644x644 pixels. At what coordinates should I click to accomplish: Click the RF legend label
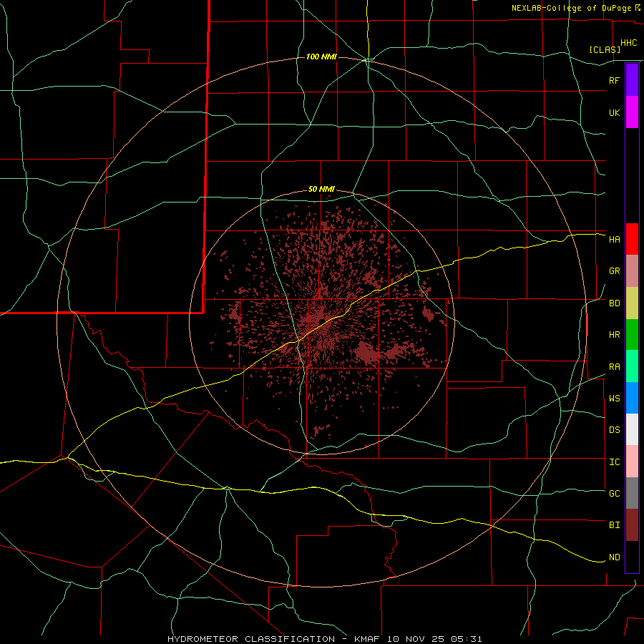click(614, 80)
